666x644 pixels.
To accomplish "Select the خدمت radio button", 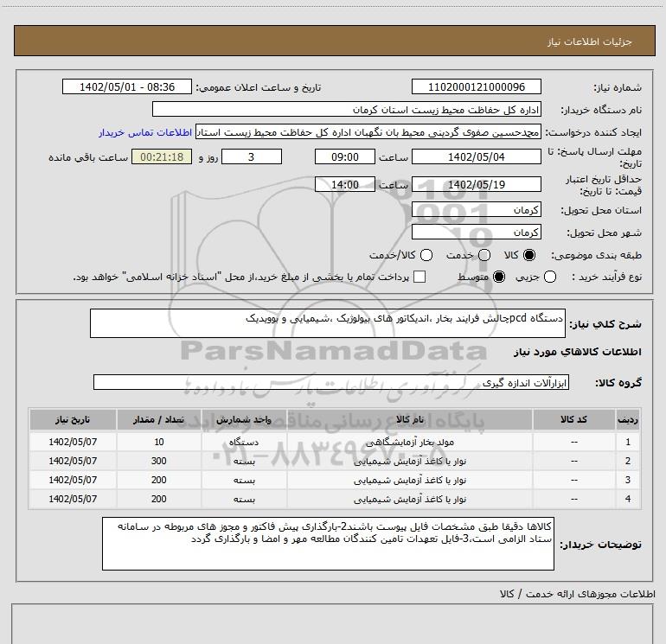I will [x=484, y=255].
